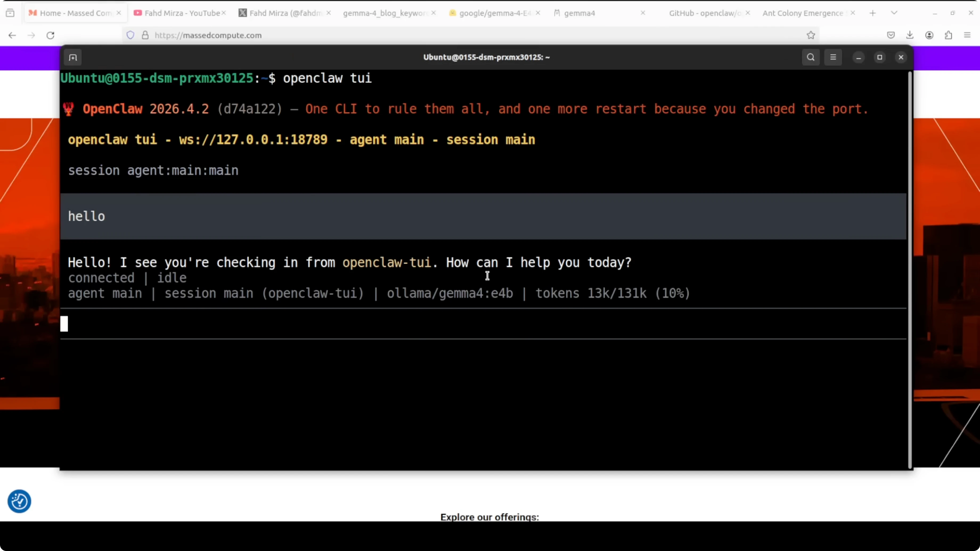This screenshot has height=551, width=980.
Task: Open the terminal hamburger menu
Action: [833, 57]
